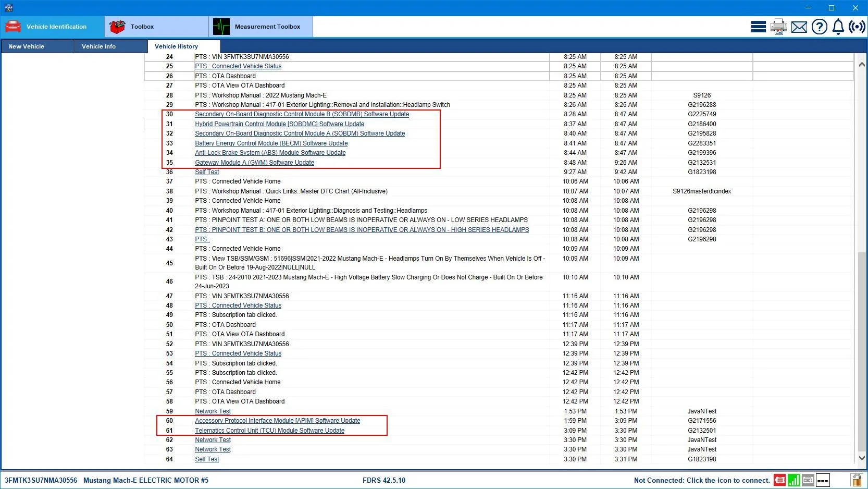This screenshot has width=868, height=489.
Task: Click the JavaNTest cell in row 59
Action: pyautogui.click(x=702, y=411)
